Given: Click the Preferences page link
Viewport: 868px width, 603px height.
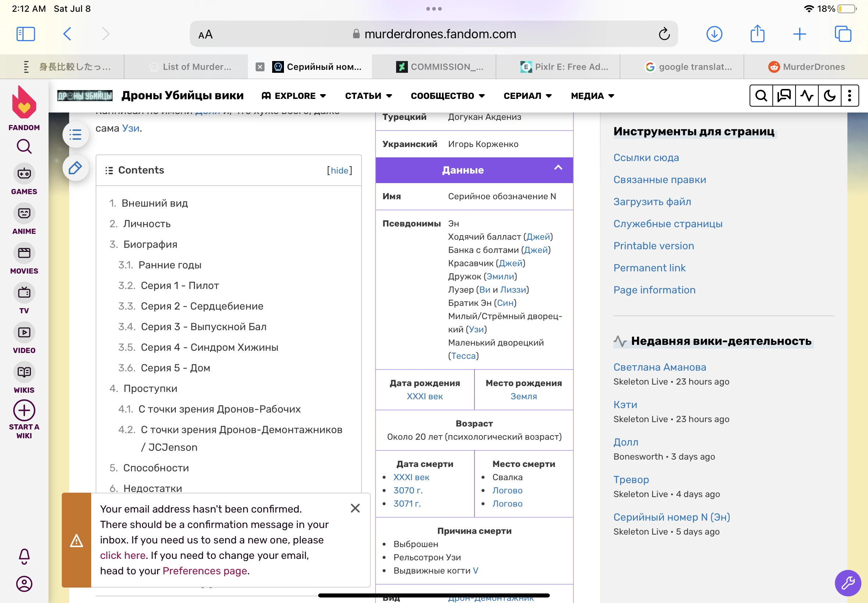Looking at the screenshot, I should [x=205, y=571].
